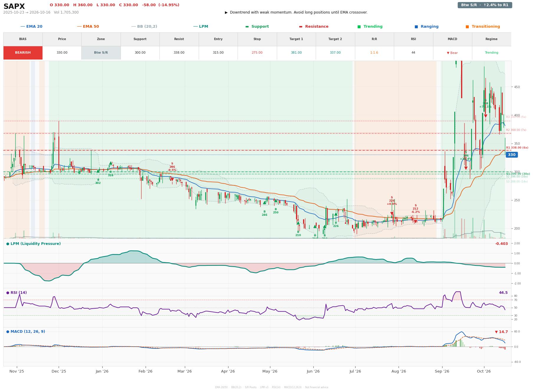Click the Resist value 338.00 cell
Image resolution: width=533 pixels, height=392 pixels.
point(179,53)
